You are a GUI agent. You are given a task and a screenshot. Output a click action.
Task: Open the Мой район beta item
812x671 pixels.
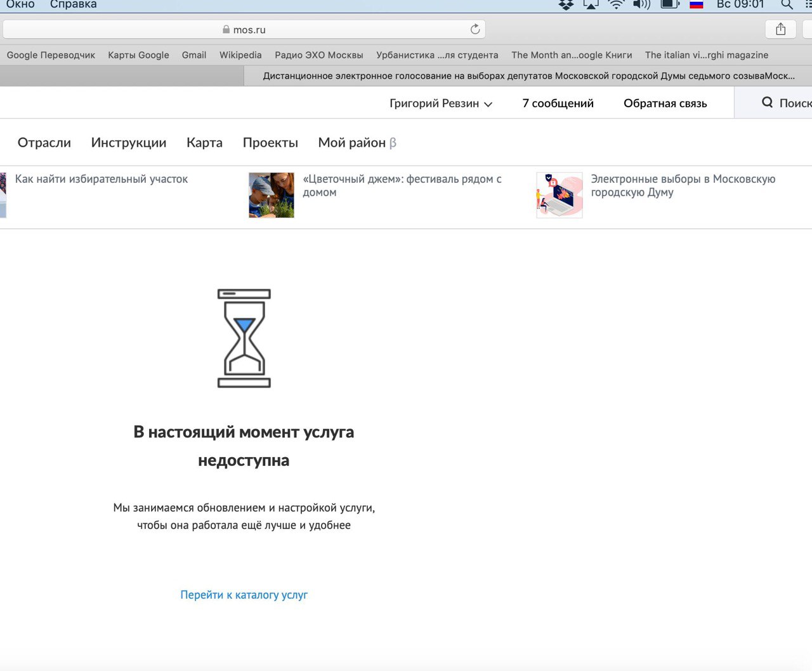pos(357,143)
